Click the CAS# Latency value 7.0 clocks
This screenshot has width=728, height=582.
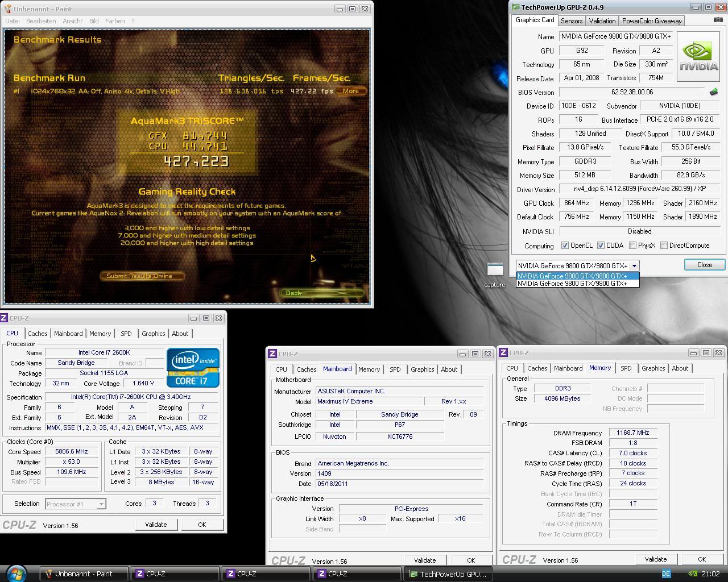pos(633,453)
